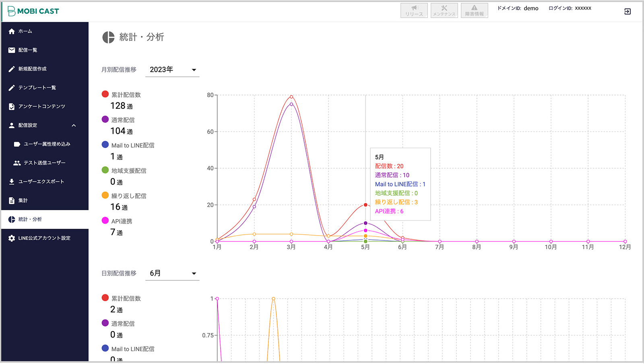Open the メンテナンス maintenance notice button
Screen dimensions: 644x364
[444, 10]
